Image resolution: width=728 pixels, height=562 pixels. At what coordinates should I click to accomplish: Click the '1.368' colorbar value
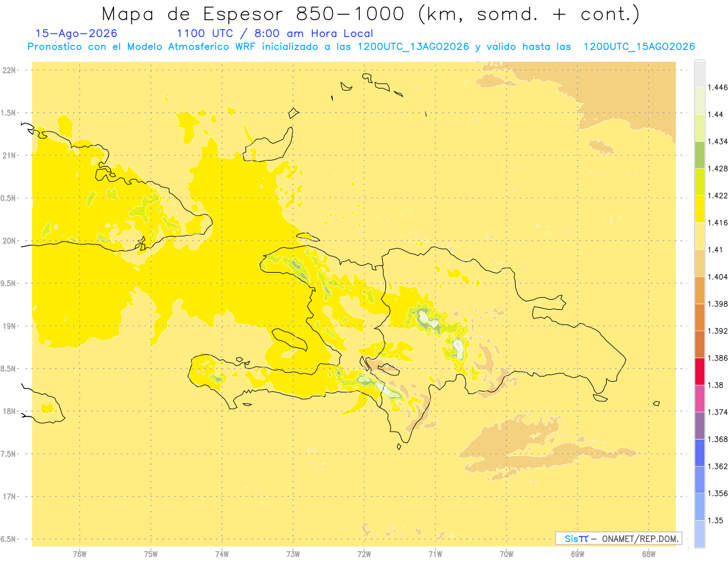click(x=718, y=439)
